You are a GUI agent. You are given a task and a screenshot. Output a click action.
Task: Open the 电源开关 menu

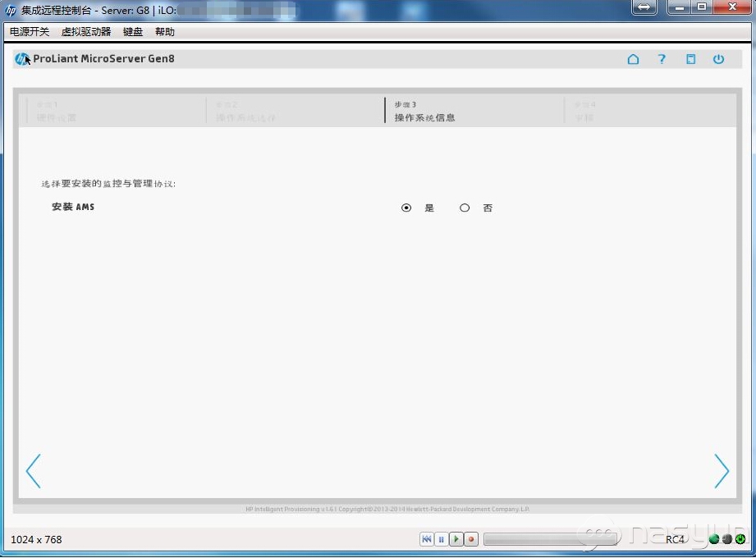tap(30, 32)
